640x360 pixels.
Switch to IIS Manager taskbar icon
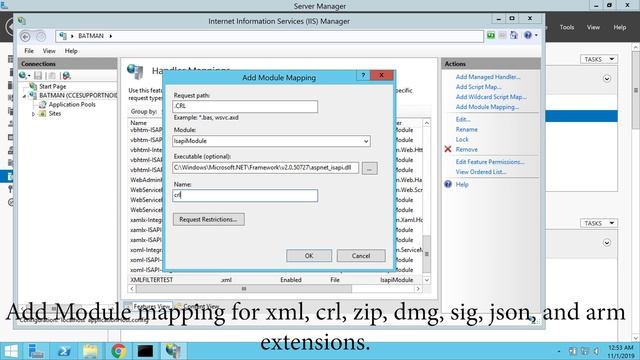pos(173,351)
